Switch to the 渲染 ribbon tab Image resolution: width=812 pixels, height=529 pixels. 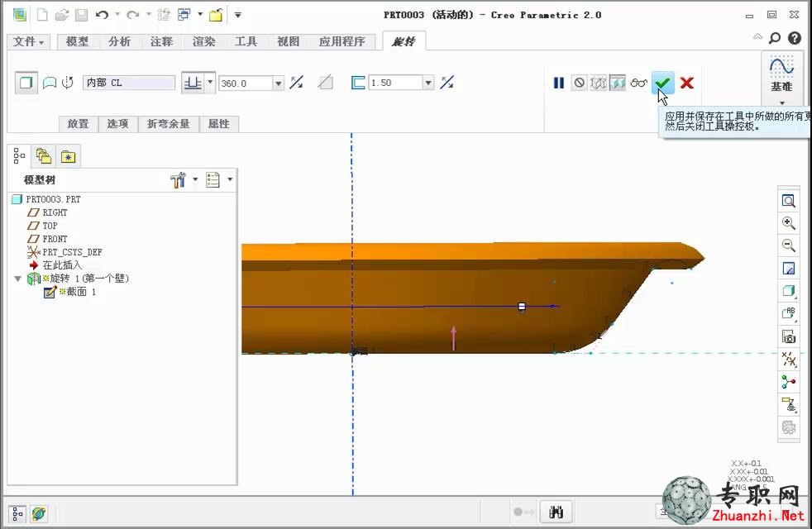pos(204,41)
